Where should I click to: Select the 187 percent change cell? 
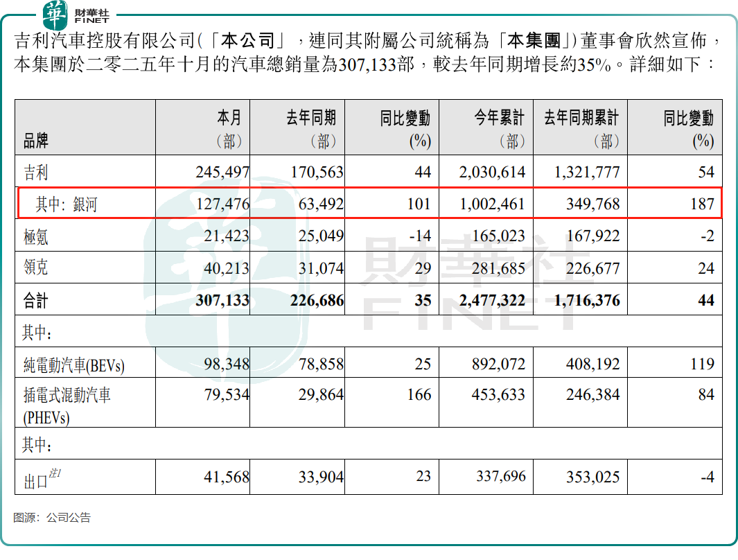point(701,204)
